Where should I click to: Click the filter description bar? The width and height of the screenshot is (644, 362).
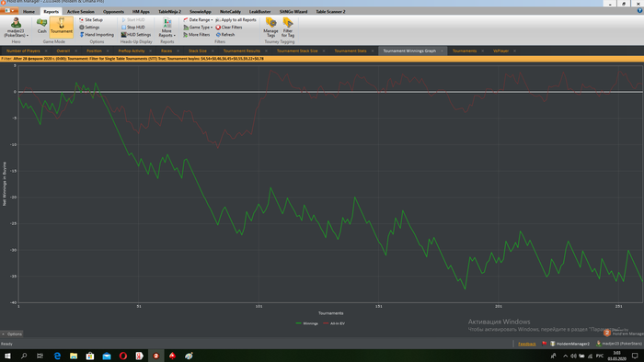tap(322, 59)
